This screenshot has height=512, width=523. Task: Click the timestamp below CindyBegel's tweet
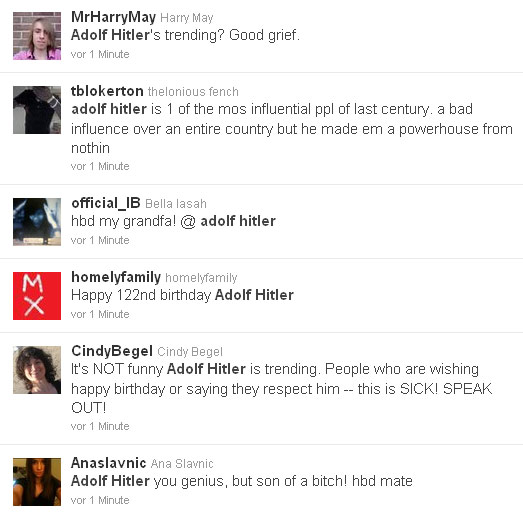[100, 426]
